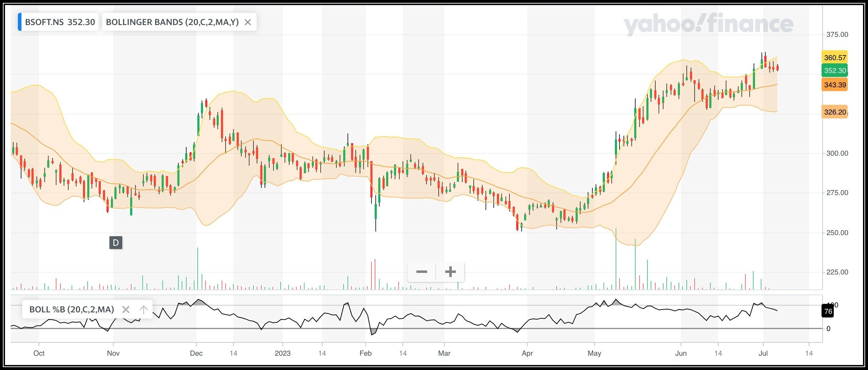Screen dimensions: 868x370
Task: Zoom in on the chart with the plus button
Action: 450,272
